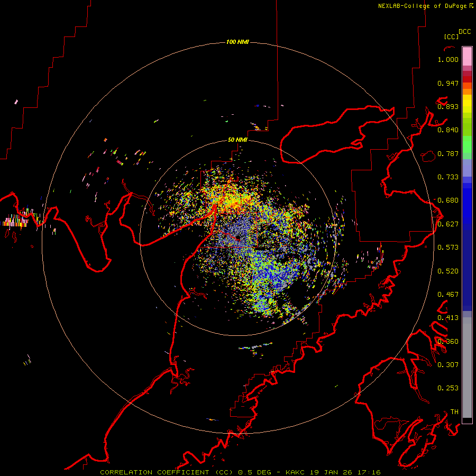Viewport: 476px width, 476px height.
Task: Click the 0.413 scale value
Action: 448,318
